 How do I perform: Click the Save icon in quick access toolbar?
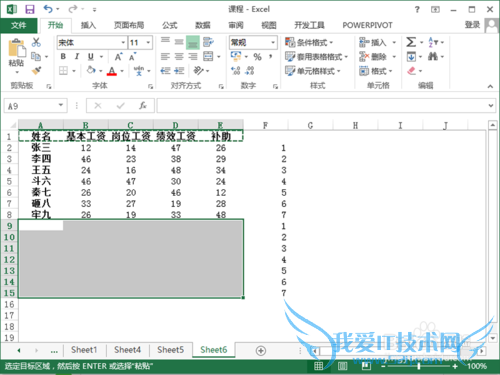[30, 9]
